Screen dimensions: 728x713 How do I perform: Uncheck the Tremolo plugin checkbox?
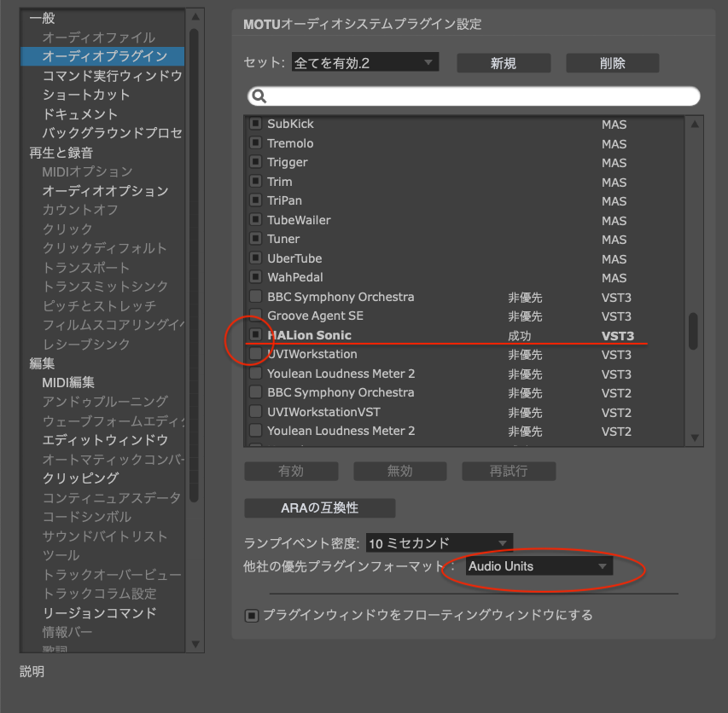click(255, 143)
